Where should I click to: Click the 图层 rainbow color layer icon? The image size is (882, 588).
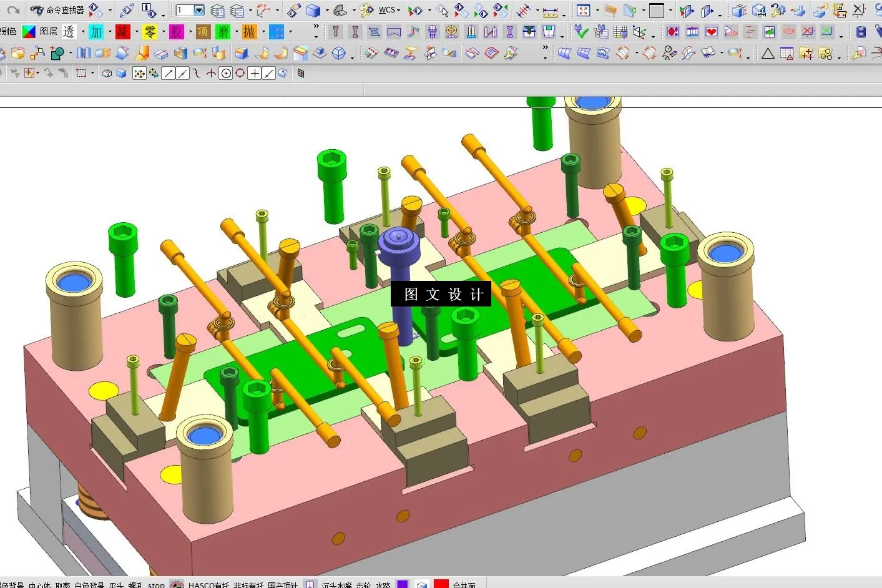click(x=29, y=31)
